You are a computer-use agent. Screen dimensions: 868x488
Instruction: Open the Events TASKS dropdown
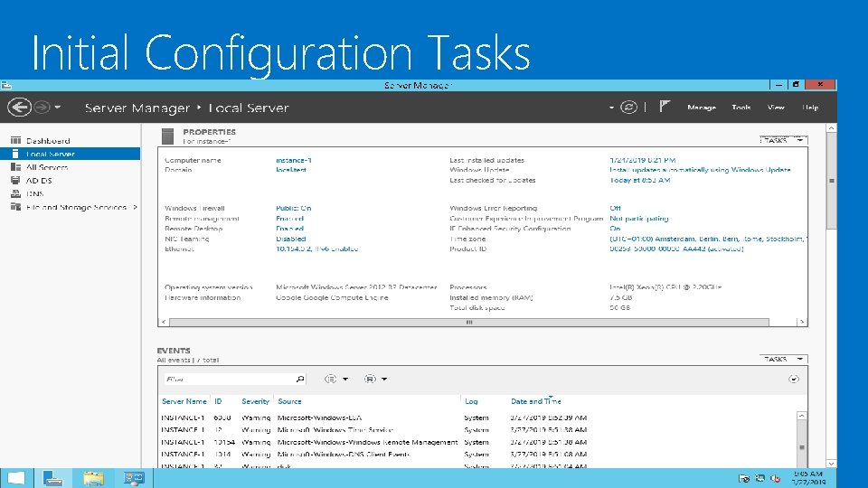783,359
